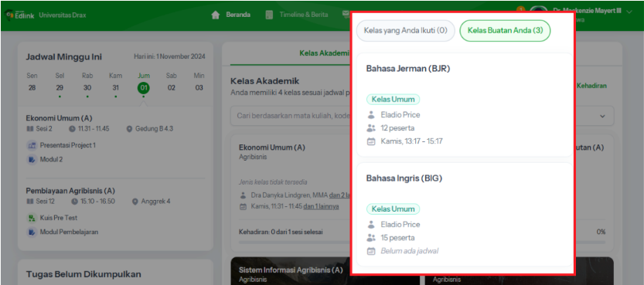Click person icon in Bahasa Jerman card
The height and width of the screenshot is (285, 644).
point(371,115)
